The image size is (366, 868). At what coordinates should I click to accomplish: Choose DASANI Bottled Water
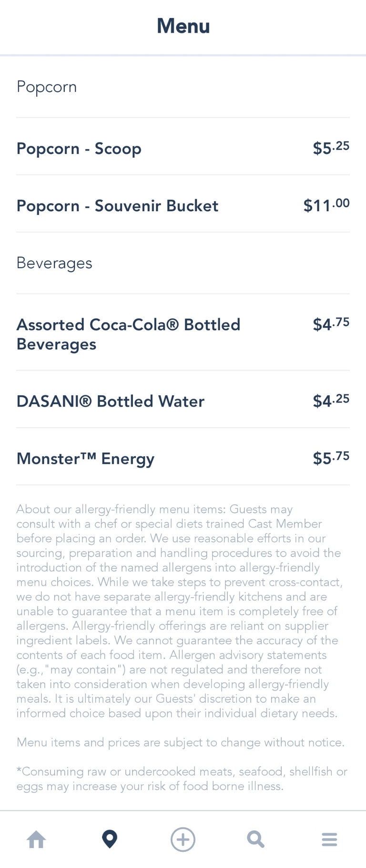pos(110,401)
